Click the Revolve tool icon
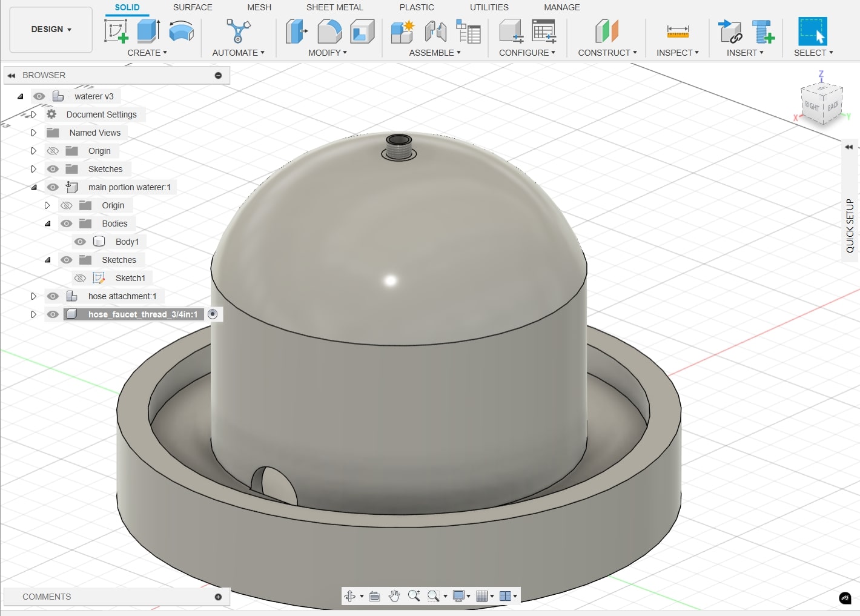The image size is (860, 616). (x=181, y=31)
